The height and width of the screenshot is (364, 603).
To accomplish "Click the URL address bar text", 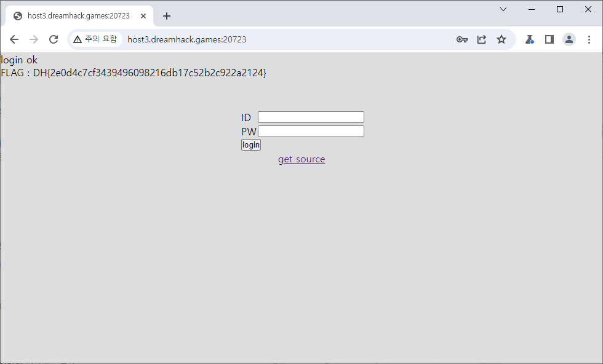I will tap(186, 39).
